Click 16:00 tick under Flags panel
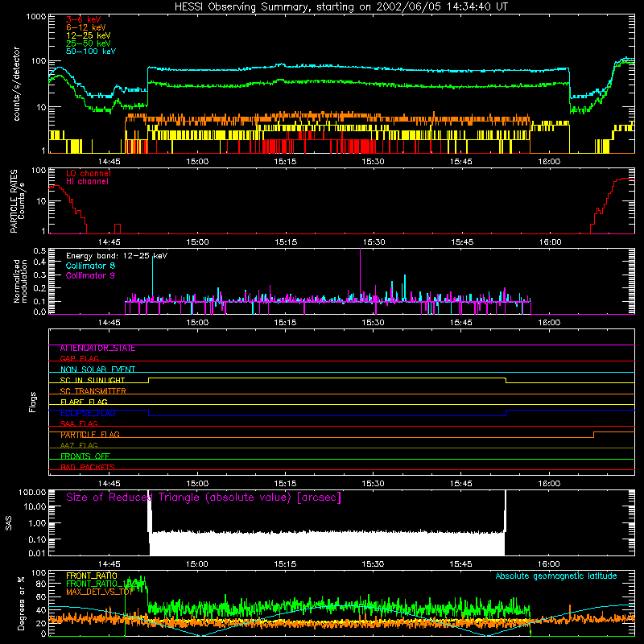This screenshot has width=644, height=644. click(x=549, y=484)
